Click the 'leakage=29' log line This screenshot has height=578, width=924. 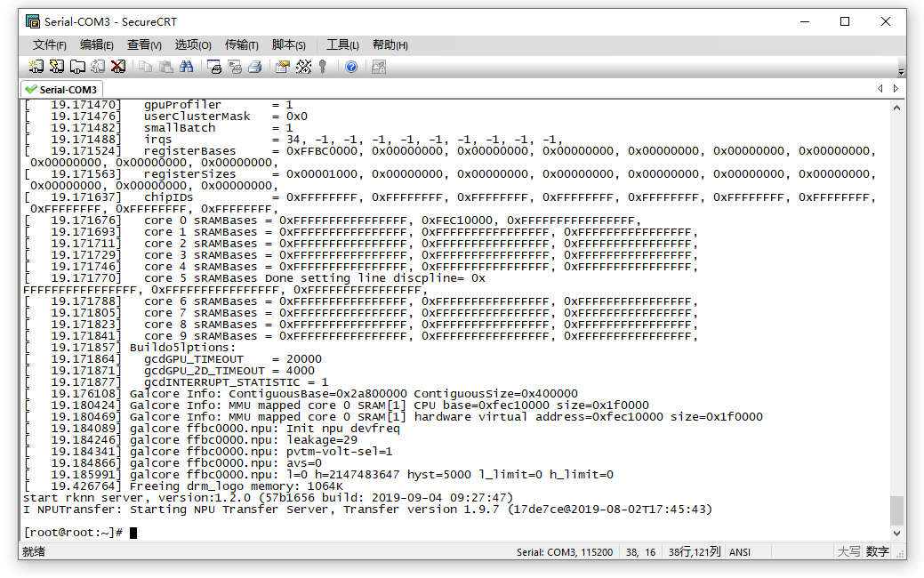[191, 439]
